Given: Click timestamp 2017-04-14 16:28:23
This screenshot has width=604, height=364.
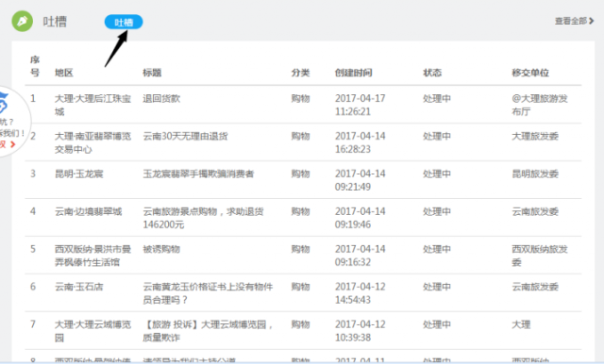Looking at the screenshot, I should 361,142.
